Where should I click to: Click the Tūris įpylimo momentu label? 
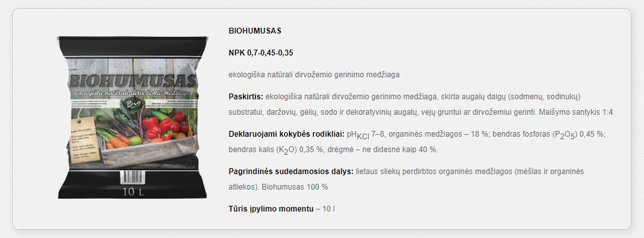[x=271, y=209]
